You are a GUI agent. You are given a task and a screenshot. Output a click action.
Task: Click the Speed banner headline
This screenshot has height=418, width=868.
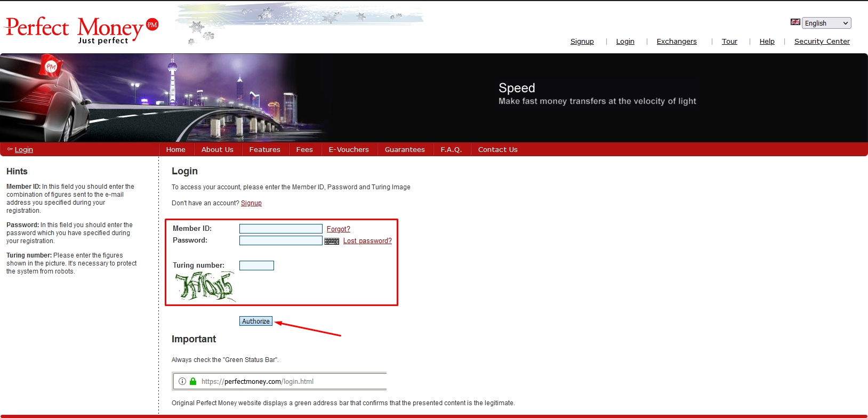point(517,88)
